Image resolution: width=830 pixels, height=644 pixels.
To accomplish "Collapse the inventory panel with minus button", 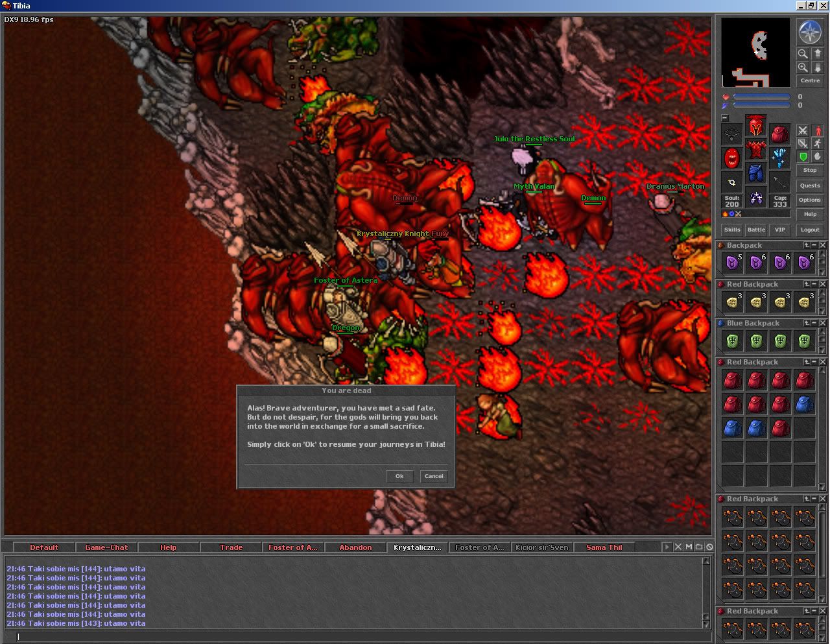I will [x=725, y=118].
